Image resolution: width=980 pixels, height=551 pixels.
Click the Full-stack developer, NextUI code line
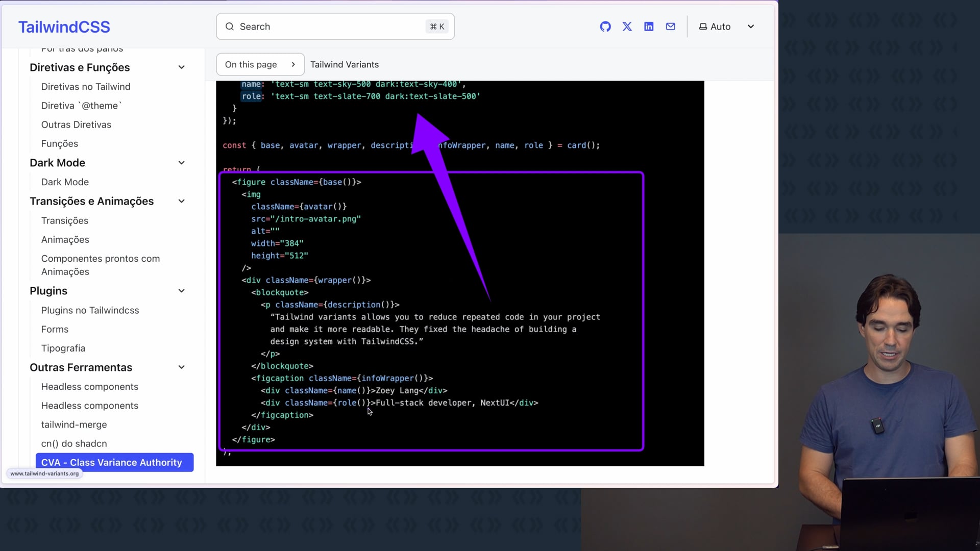[x=399, y=403]
